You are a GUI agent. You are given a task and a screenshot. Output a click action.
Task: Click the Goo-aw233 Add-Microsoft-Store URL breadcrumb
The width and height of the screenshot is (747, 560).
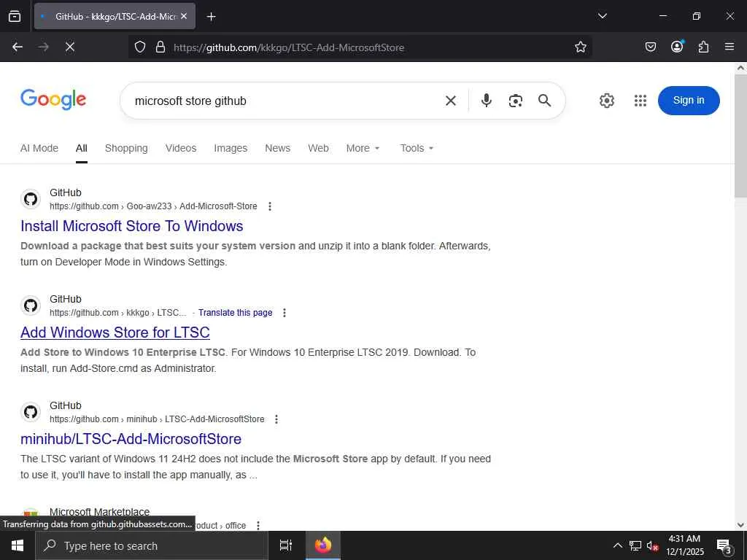coord(153,206)
